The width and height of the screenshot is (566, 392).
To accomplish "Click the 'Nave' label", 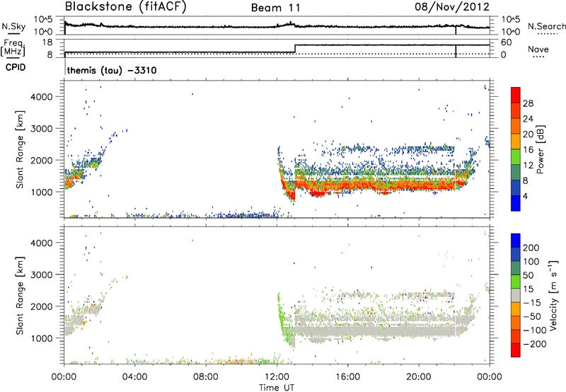I will [538, 50].
